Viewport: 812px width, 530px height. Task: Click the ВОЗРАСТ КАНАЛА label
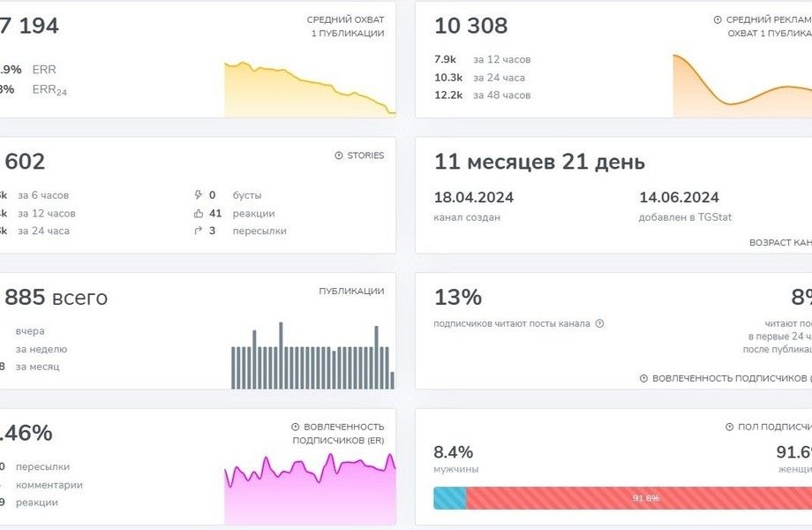(780, 242)
